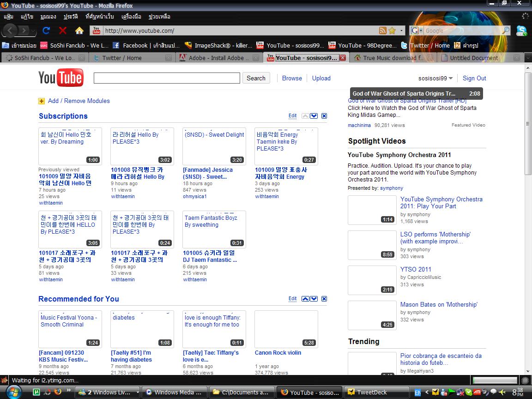Open YouTube - 98Degree bookmark
The width and height of the screenshot is (532, 399).
[x=363, y=45]
